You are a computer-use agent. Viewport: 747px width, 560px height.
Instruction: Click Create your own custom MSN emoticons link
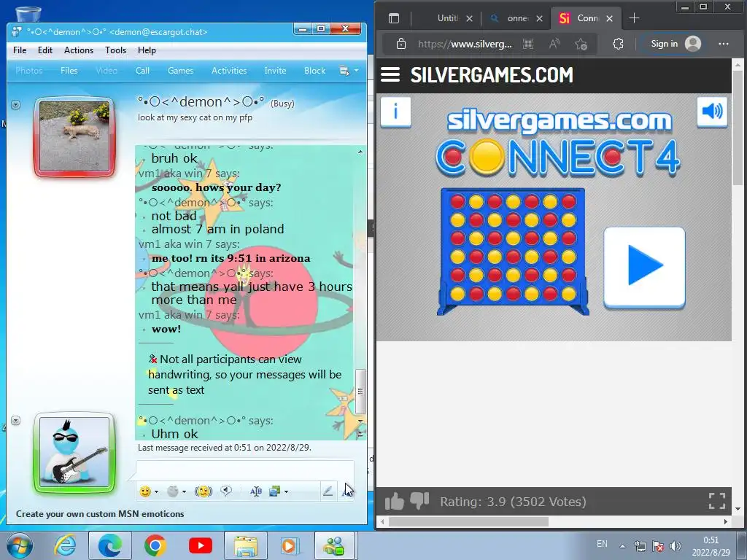(100, 514)
